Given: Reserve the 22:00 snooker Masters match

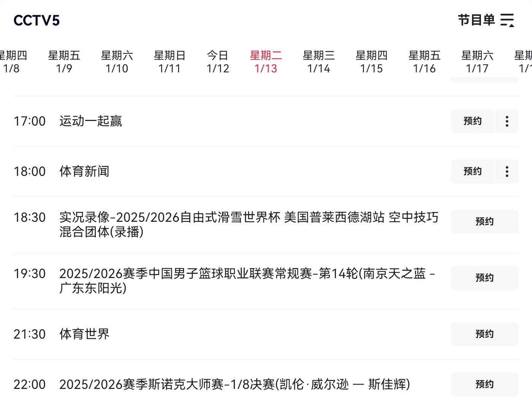Looking at the screenshot, I should [484, 385].
